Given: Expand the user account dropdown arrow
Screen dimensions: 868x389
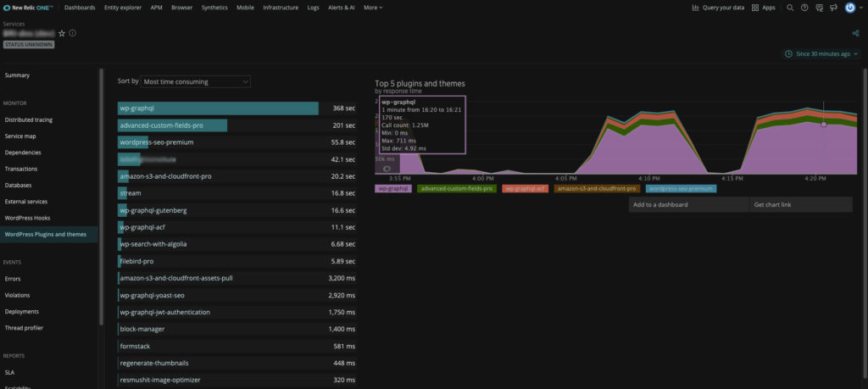Looking at the screenshot, I should (861, 8).
